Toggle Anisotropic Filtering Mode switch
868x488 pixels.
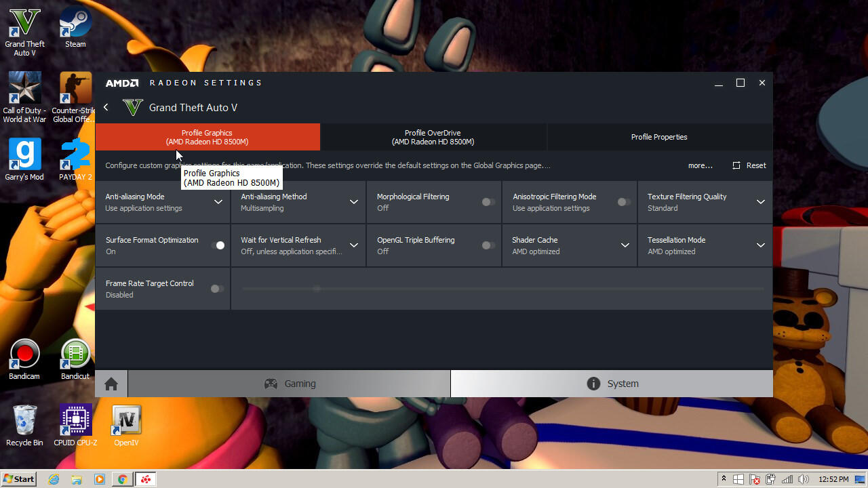(x=624, y=202)
